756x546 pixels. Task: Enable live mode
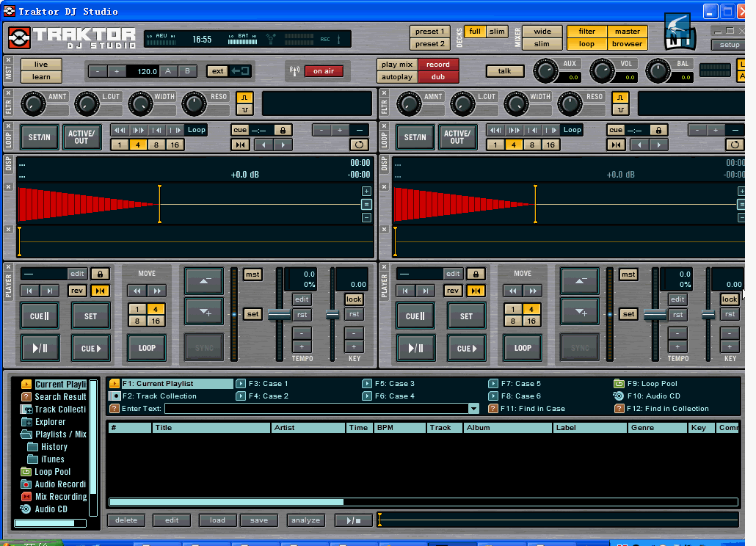click(41, 64)
